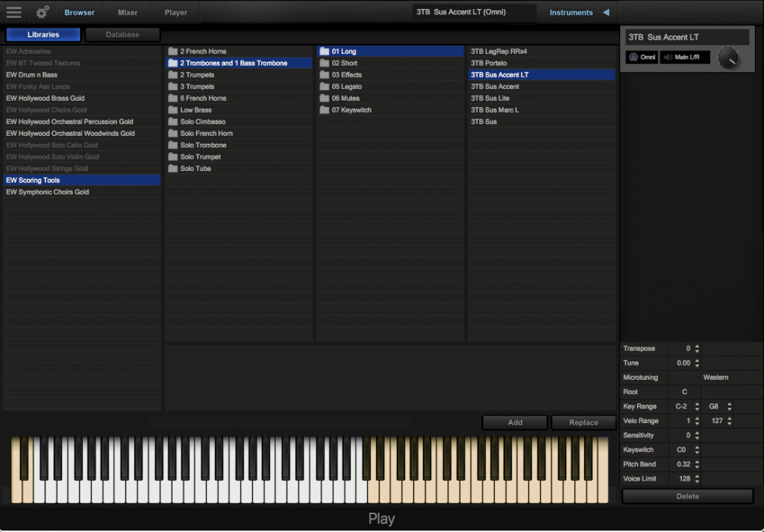Switch to the Player tab
The image size is (764, 532).
pyautogui.click(x=175, y=12)
